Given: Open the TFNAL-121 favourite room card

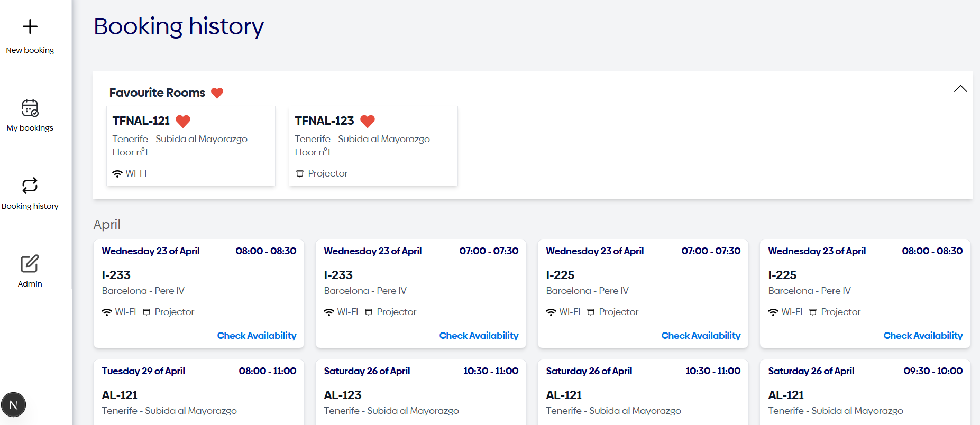Looking at the screenshot, I should [x=190, y=146].
